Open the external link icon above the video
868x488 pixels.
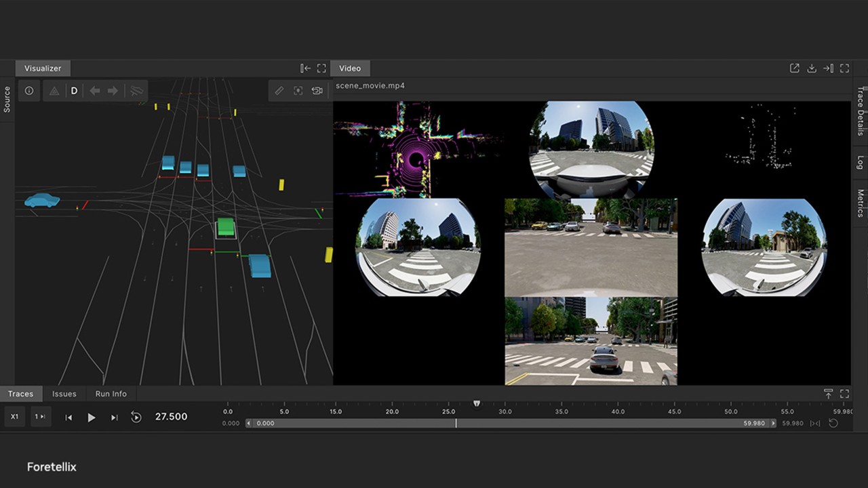point(794,68)
